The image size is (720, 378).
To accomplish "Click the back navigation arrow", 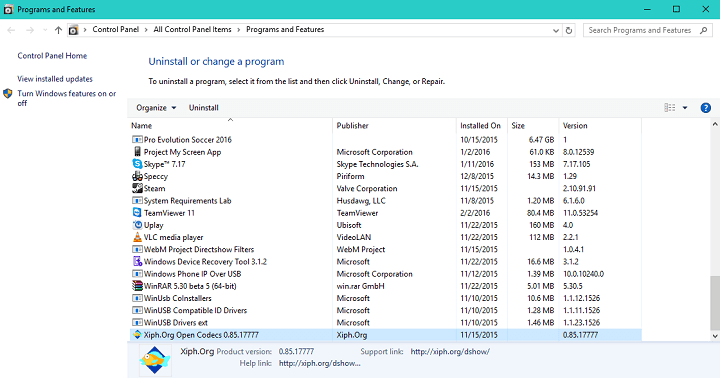I will [11, 30].
